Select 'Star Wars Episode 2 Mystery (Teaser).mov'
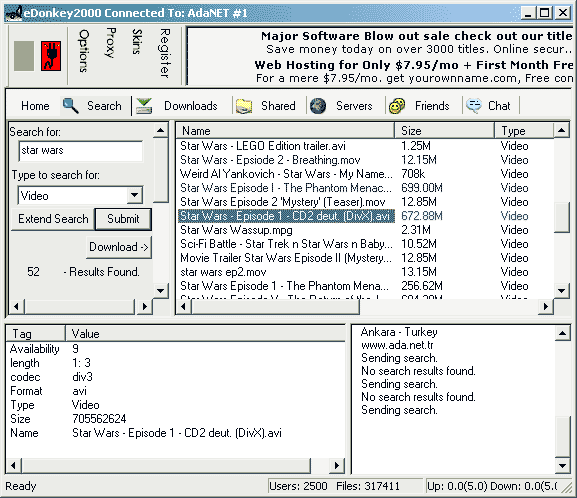The height and width of the screenshot is (498, 577). click(283, 202)
